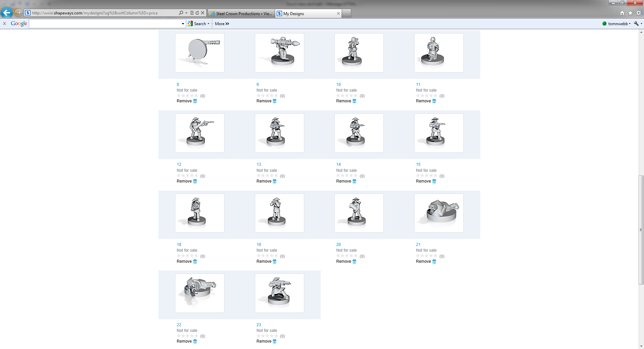Open thumbnail of design 21 model
Image resolution: width=644 pixels, height=349 pixels.
(438, 213)
